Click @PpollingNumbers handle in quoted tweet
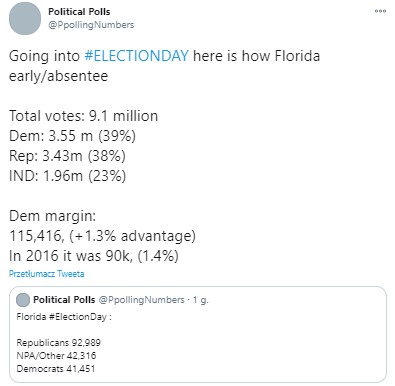 point(141,300)
